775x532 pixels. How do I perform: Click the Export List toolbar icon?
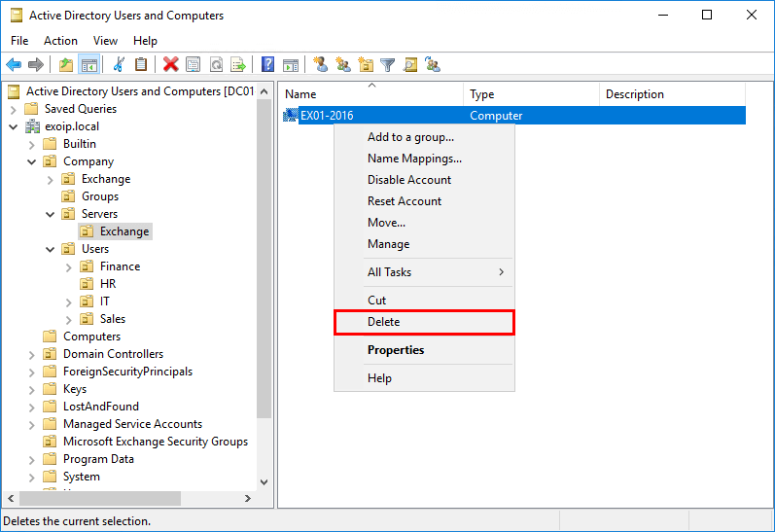point(238,64)
